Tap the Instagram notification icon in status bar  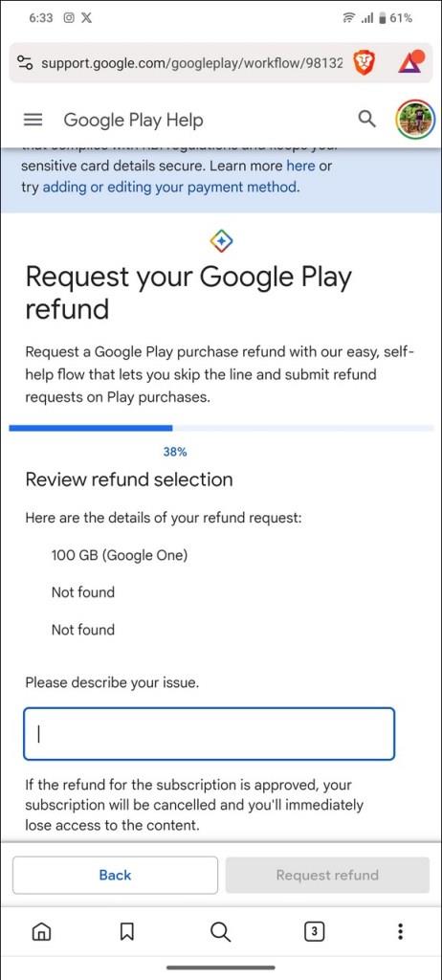70,18
